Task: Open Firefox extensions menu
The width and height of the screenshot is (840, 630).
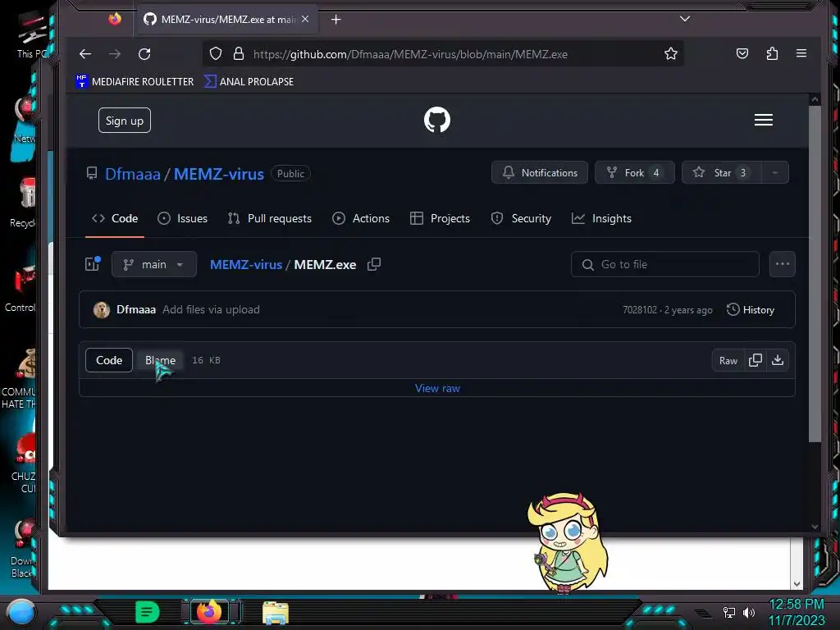Action: [772, 53]
